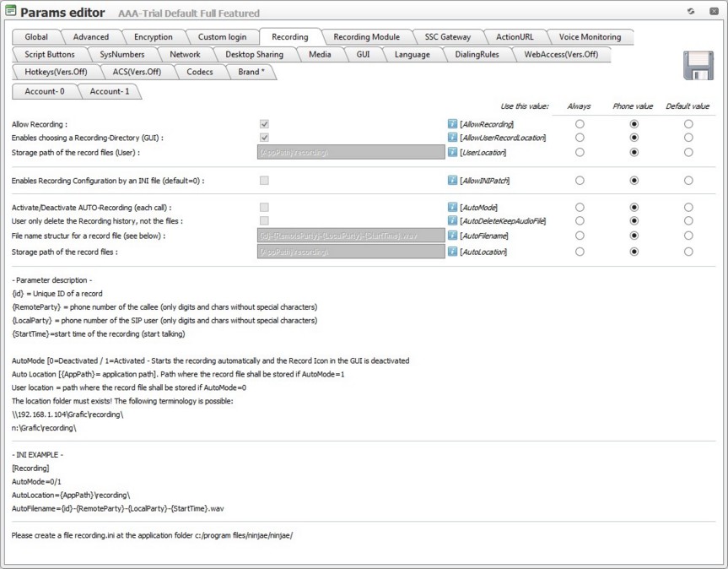Screen dimensions: 728x569
Task: Go to the Codecs tab
Action: 199,73
